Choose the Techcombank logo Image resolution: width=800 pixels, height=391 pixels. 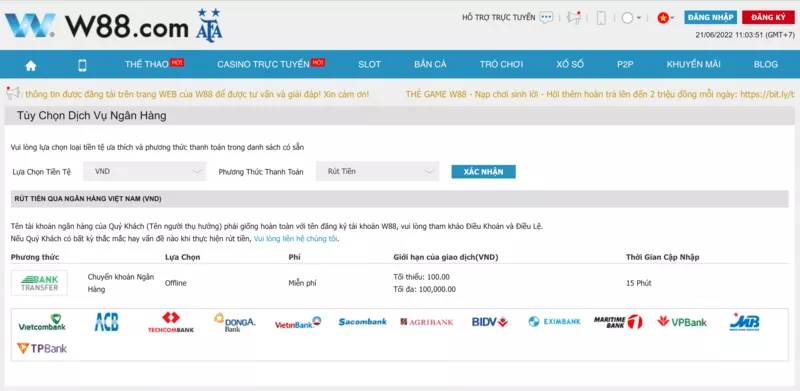tap(171, 323)
